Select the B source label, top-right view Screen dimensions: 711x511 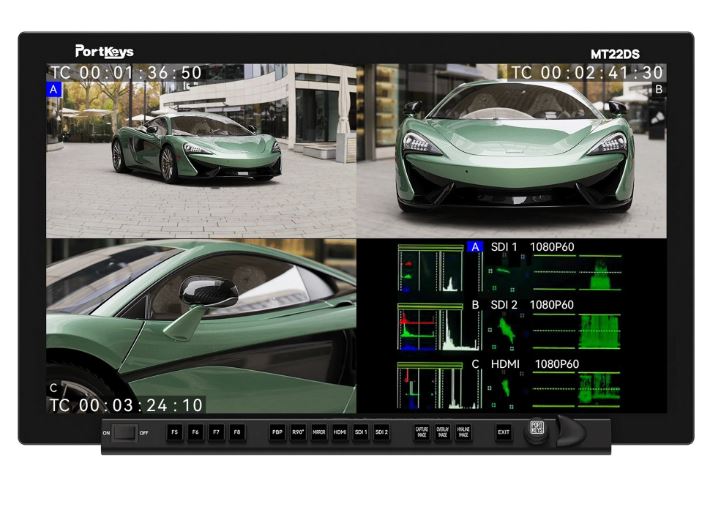click(658, 89)
